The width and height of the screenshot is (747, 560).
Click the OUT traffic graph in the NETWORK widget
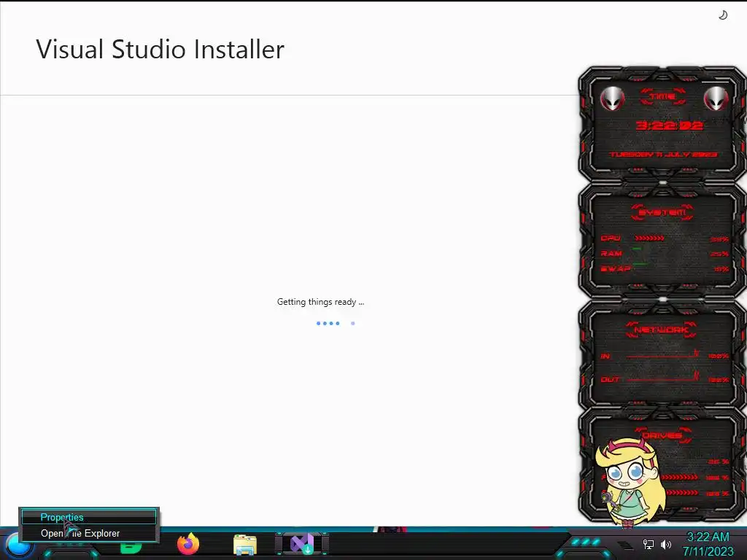tap(662, 378)
